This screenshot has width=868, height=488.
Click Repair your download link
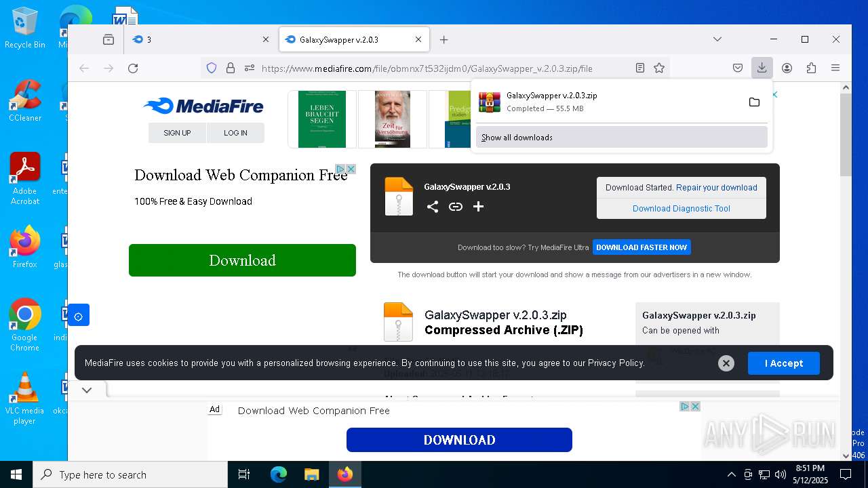pyautogui.click(x=717, y=188)
